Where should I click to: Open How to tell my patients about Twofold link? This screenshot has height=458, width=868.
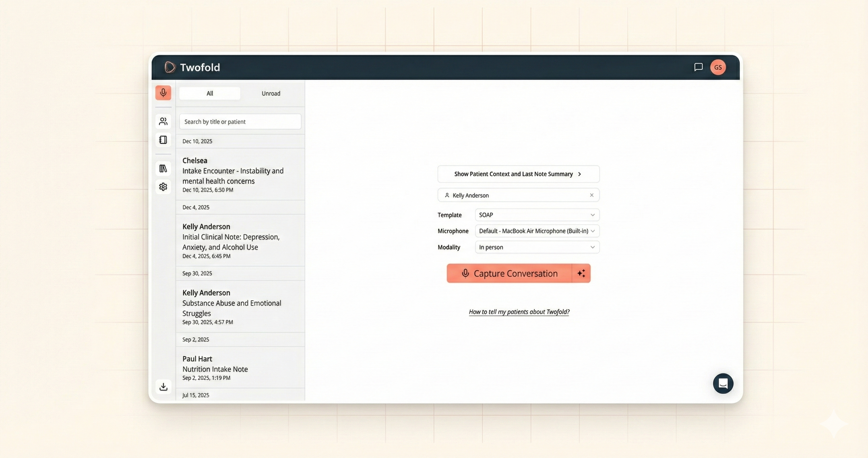click(519, 312)
